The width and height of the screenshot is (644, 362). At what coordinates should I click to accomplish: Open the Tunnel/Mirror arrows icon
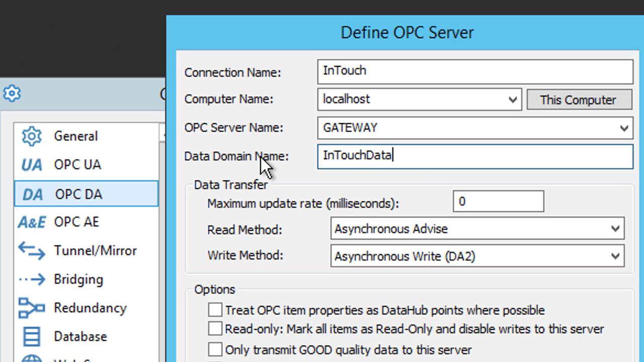(32, 250)
